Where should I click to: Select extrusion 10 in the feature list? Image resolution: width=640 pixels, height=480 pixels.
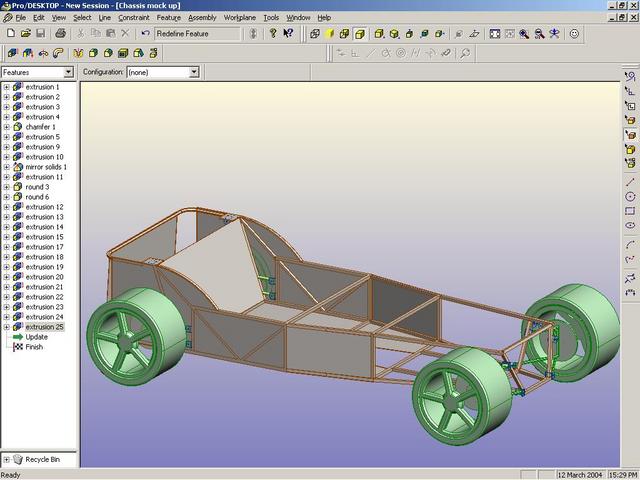[x=44, y=157]
